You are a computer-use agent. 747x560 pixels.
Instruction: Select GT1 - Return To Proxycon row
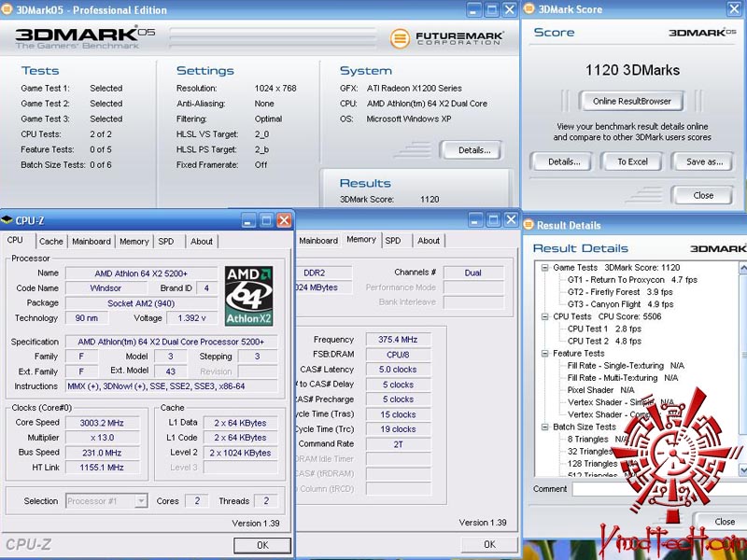click(x=632, y=280)
